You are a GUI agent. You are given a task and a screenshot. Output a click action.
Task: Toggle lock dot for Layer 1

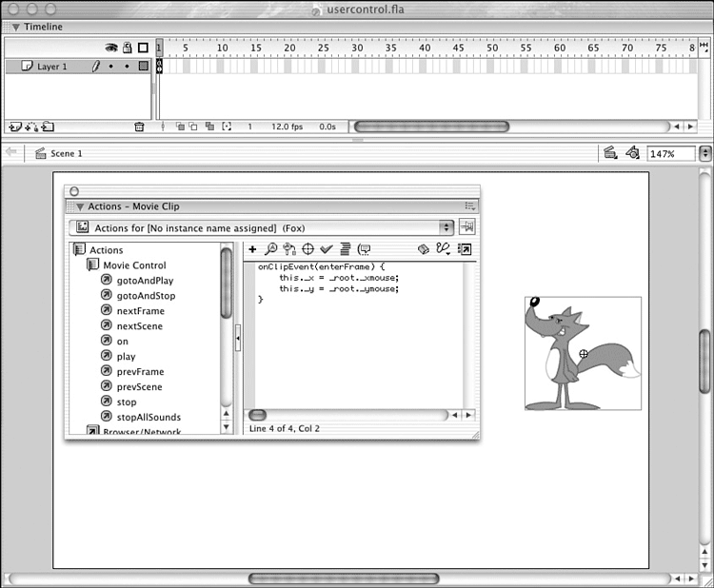coord(127,67)
